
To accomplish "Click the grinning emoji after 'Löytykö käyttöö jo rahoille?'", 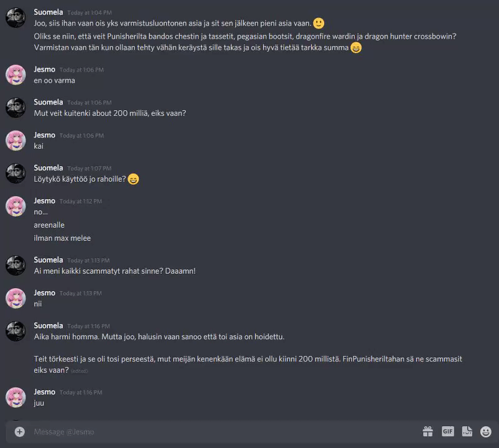I will [133, 179].
